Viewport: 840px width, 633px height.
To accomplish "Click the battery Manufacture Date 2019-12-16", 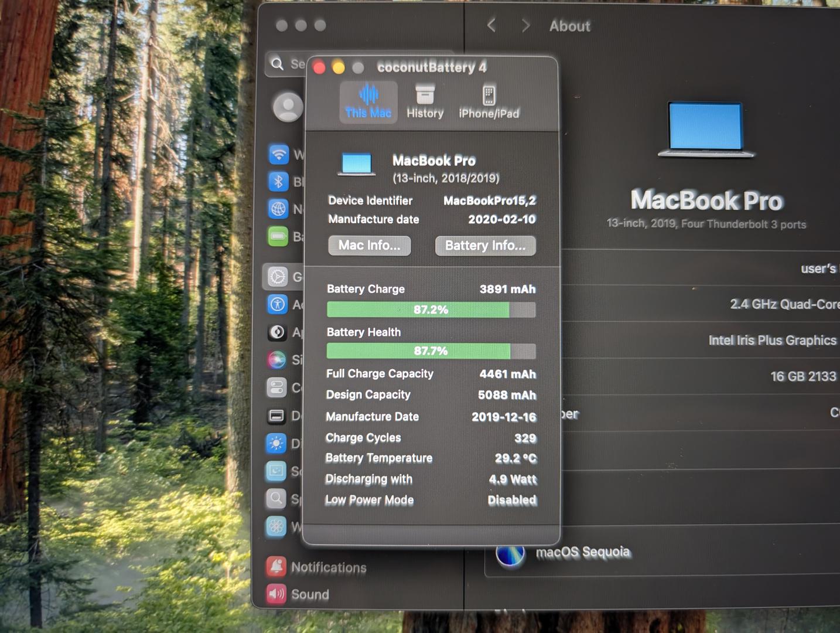I will coord(504,417).
